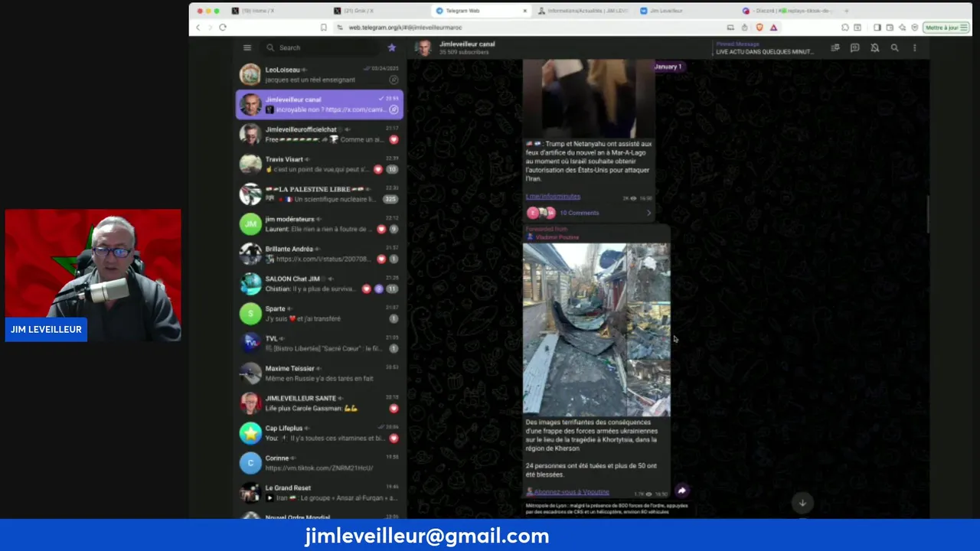Open the Cap Lifeplus chat
980x551 pixels.
[319, 432]
